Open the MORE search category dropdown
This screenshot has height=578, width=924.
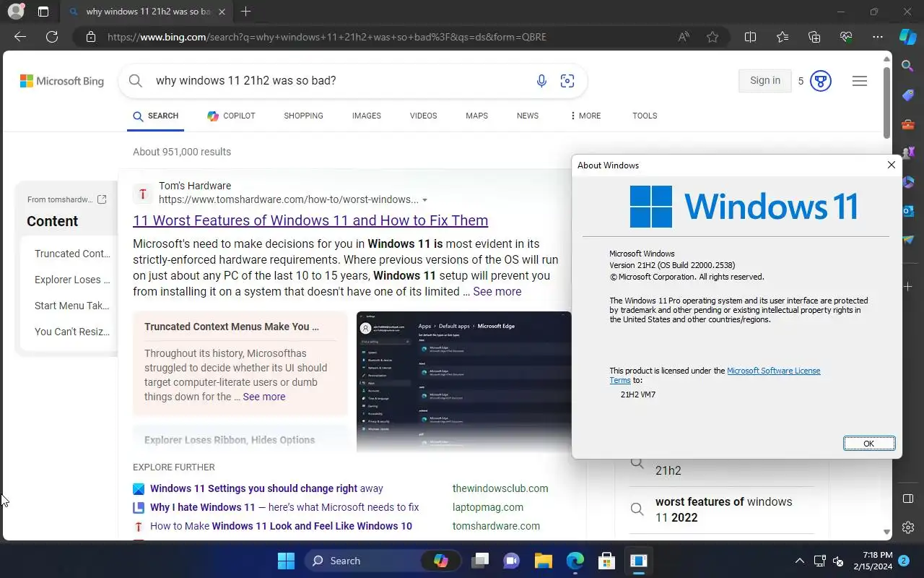(585, 116)
